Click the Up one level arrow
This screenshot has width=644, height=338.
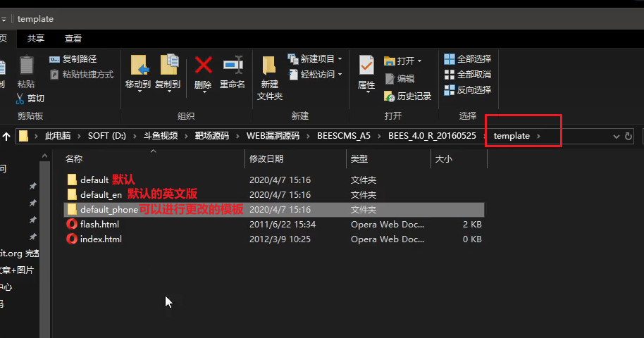(x=6, y=137)
